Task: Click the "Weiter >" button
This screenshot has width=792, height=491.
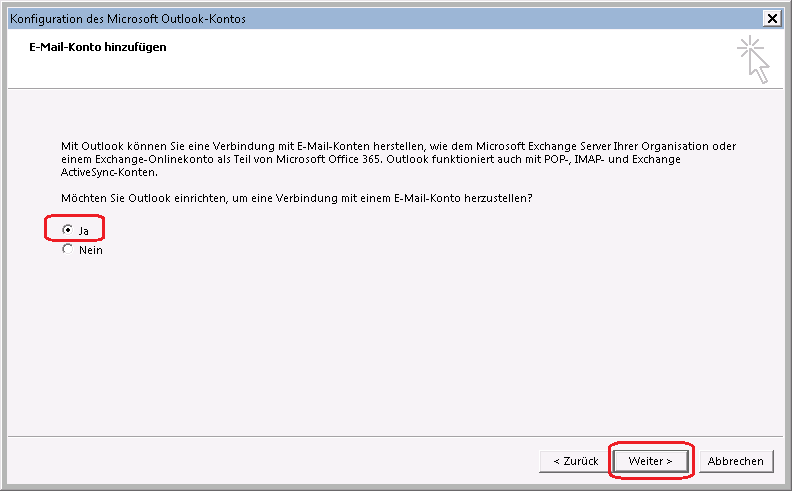Action: coord(651,461)
